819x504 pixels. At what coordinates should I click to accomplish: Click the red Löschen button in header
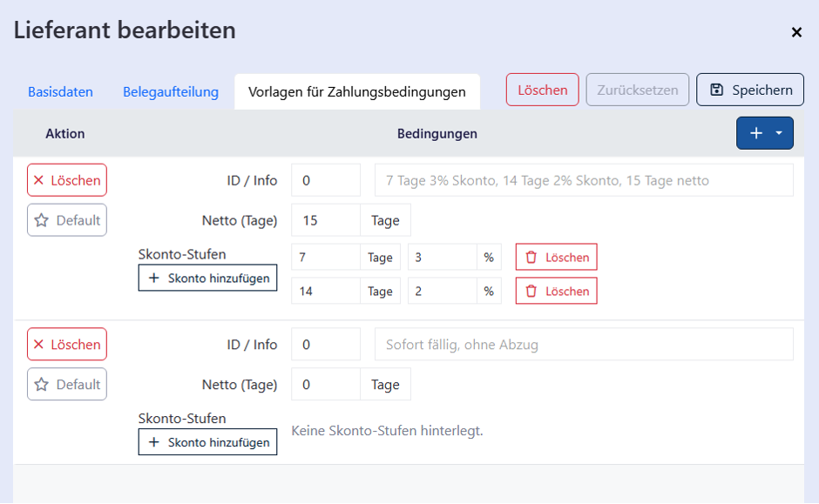coord(542,90)
